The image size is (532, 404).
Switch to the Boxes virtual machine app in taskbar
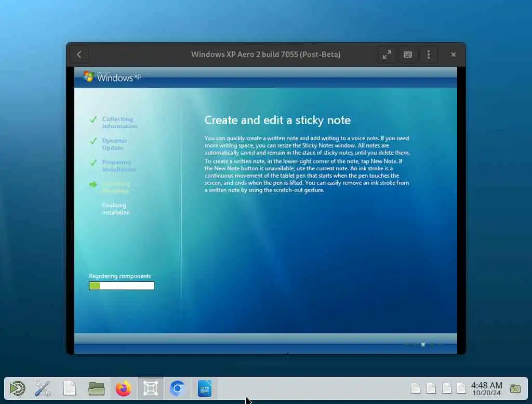click(x=151, y=388)
